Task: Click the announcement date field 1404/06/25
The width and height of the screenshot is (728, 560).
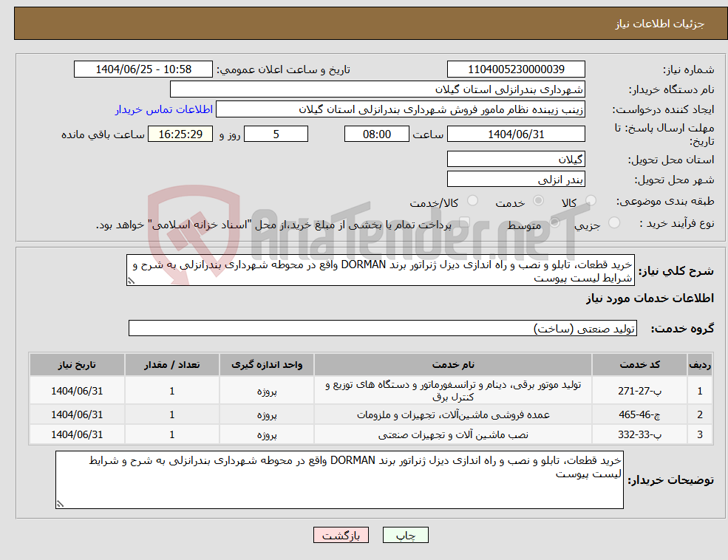Action: click(x=143, y=69)
